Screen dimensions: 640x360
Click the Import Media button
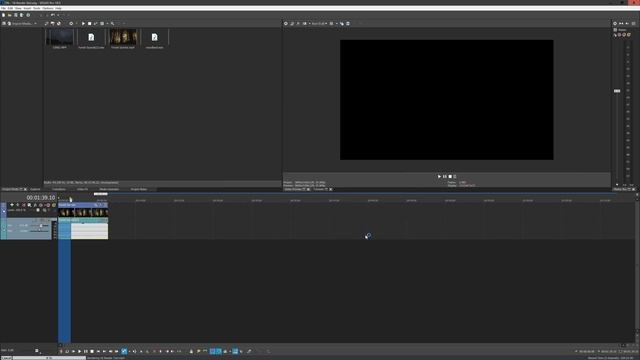coord(22,24)
